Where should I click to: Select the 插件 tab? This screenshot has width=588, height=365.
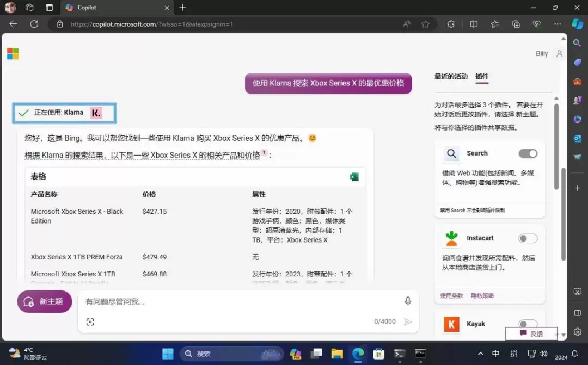coord(482,77)
